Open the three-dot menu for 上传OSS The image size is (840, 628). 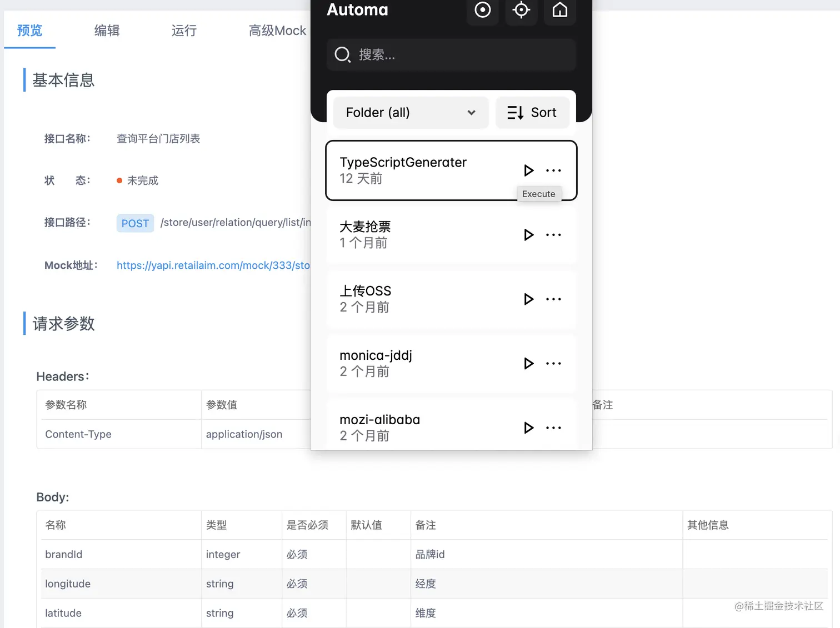553,299
